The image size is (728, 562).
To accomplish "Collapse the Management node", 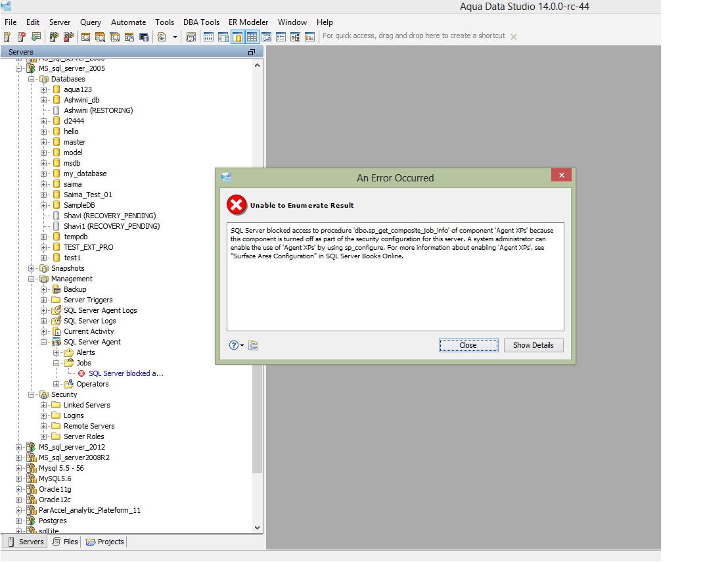I will (x=31, y=279).
